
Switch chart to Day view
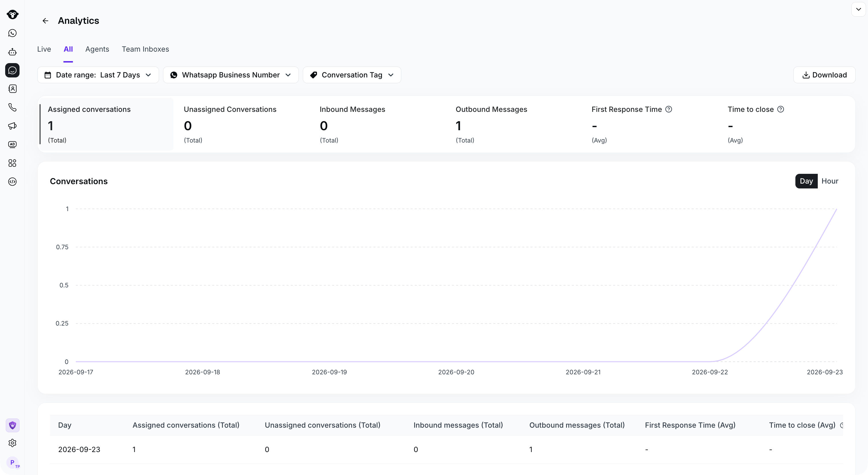[806, 181]
